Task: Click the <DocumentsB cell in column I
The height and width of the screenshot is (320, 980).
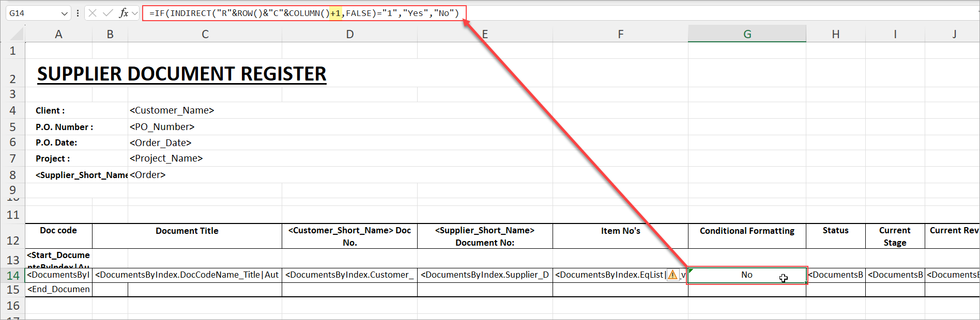Action: (895, 275)
